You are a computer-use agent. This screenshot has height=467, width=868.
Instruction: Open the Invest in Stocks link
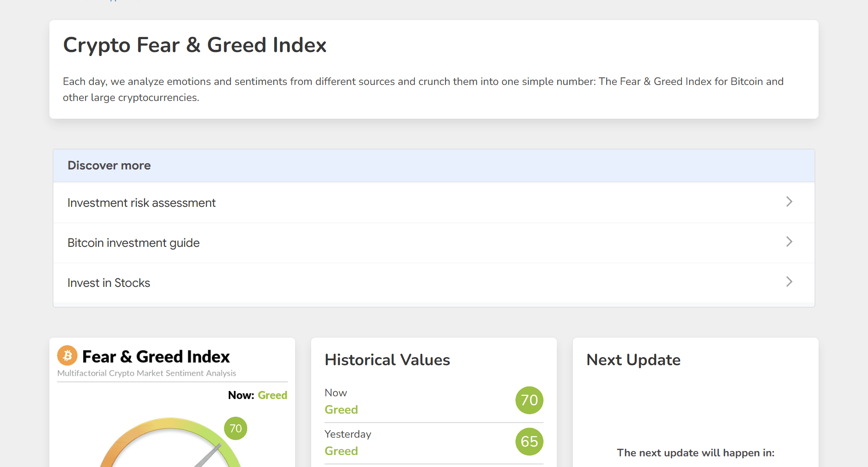pos(434,282)
